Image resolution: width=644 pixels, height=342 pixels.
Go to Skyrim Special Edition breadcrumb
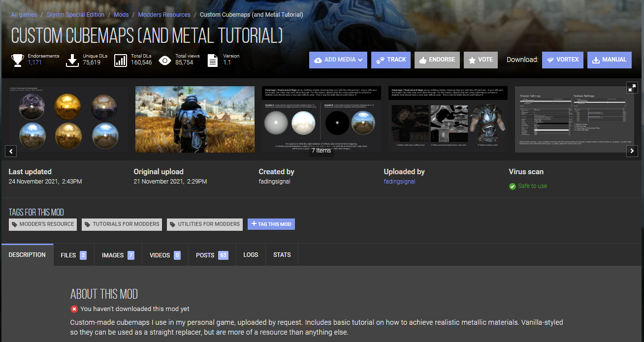pos(75,15)
